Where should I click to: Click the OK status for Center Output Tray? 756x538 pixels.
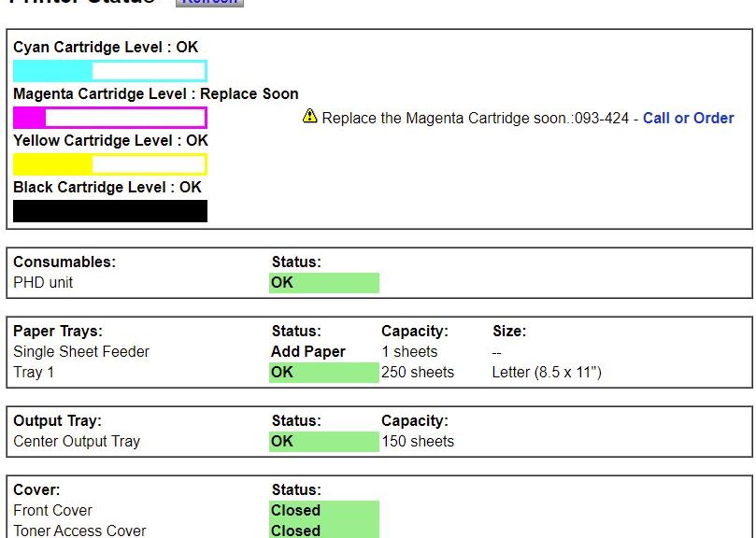point(324,442)
